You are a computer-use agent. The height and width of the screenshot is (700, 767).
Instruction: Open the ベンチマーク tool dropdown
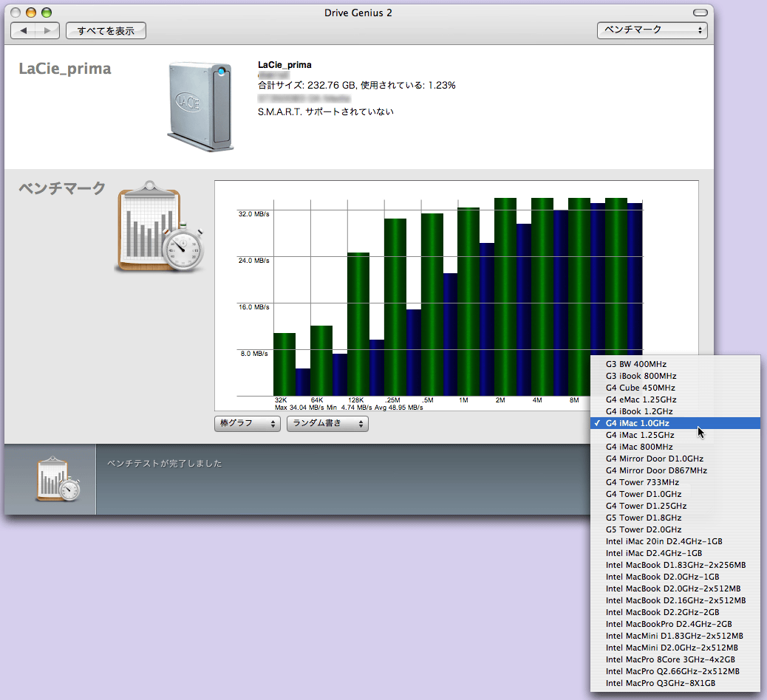pos(652,30)
